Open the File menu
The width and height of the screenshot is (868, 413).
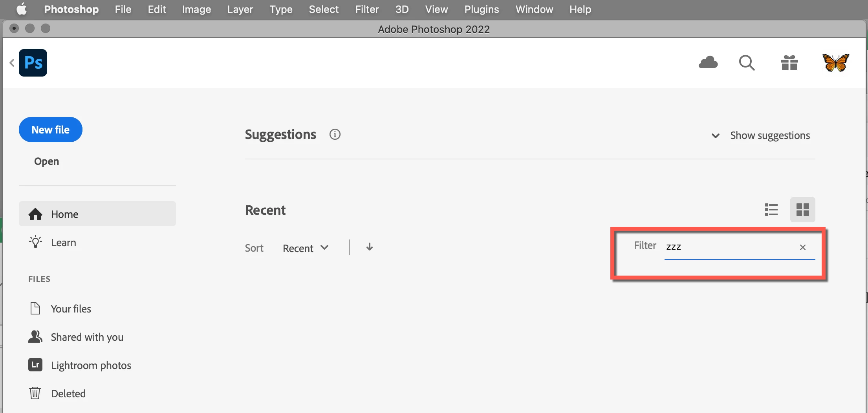click(123, 9)
